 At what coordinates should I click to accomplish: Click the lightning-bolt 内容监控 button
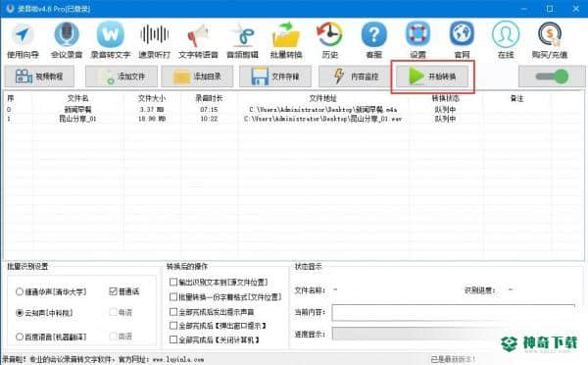coord(355,77)
